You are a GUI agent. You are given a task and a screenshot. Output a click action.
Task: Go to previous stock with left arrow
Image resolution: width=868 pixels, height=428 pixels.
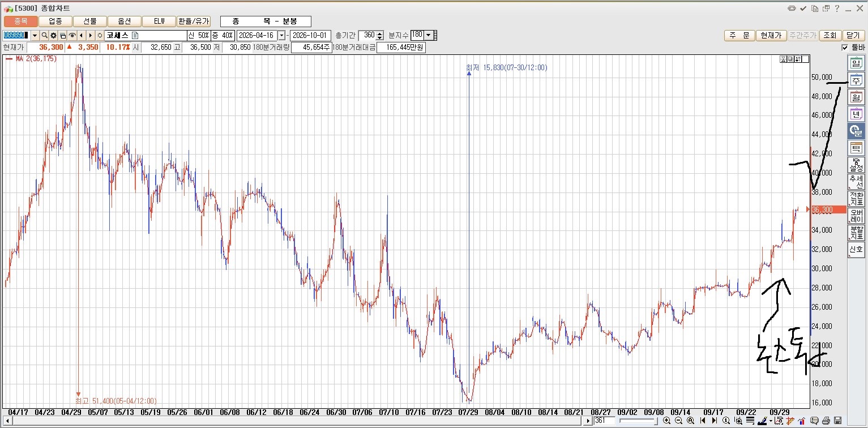[x=81, y=35]
